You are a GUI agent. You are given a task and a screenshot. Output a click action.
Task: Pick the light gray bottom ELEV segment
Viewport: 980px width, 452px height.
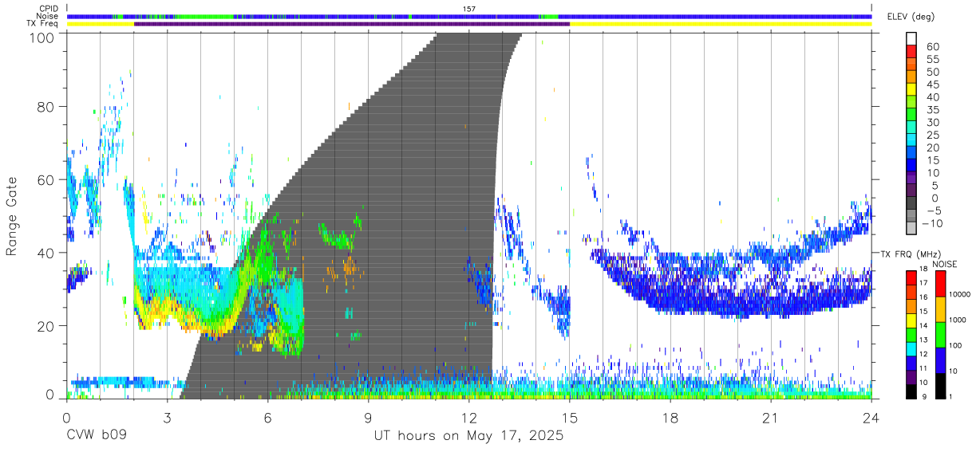point(912,229)
